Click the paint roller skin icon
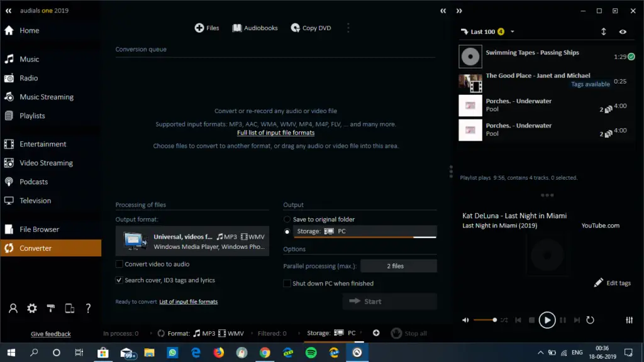The image size is (644, 362). coord(51,308)
